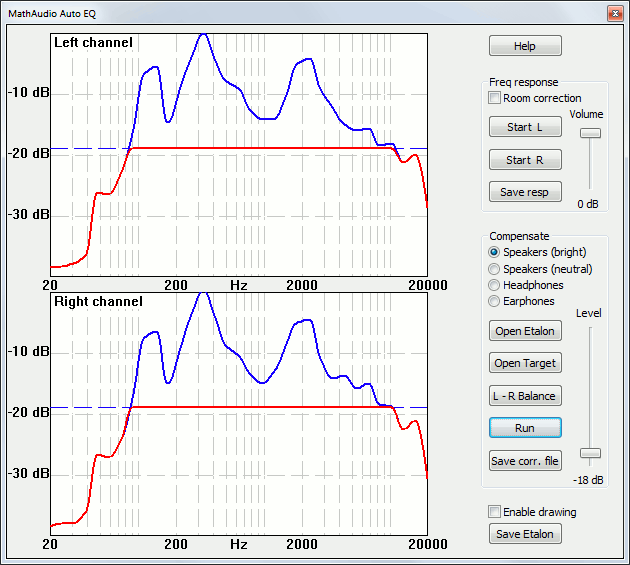Viewport: 630px width, 565px height.
Task: Click the Volume slider handle
Action: pyautogui.click(x=591, y=133)
